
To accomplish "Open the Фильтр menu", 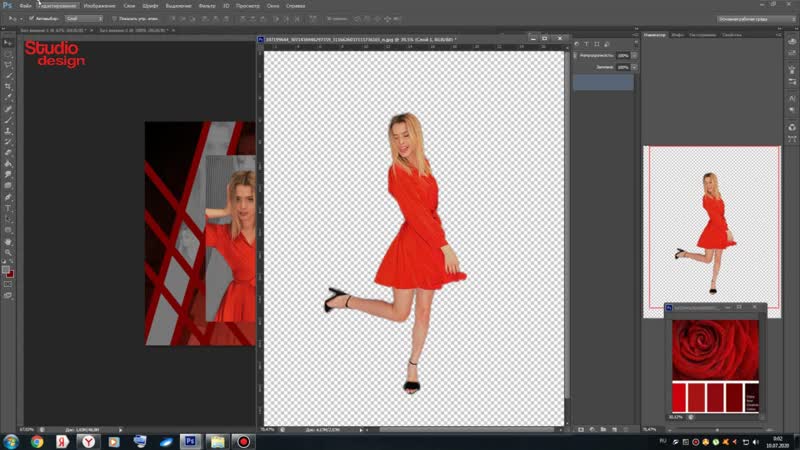I will tap(205, 5).
